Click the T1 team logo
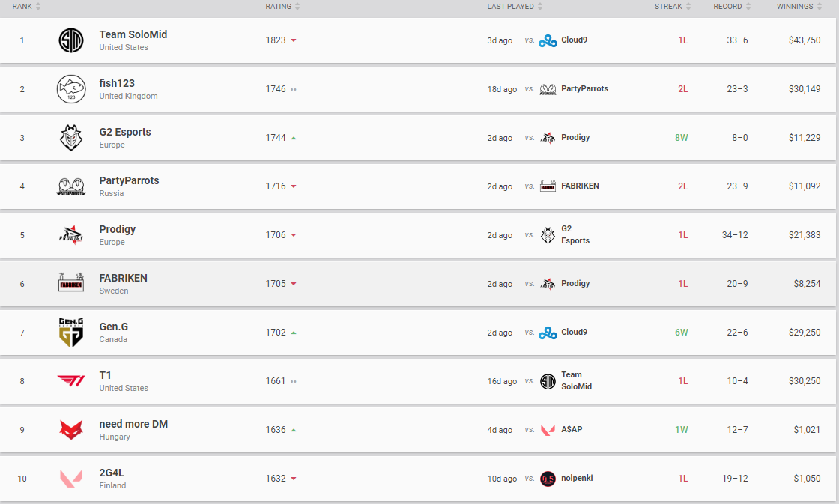839x504 pixels. click(71, 381)
